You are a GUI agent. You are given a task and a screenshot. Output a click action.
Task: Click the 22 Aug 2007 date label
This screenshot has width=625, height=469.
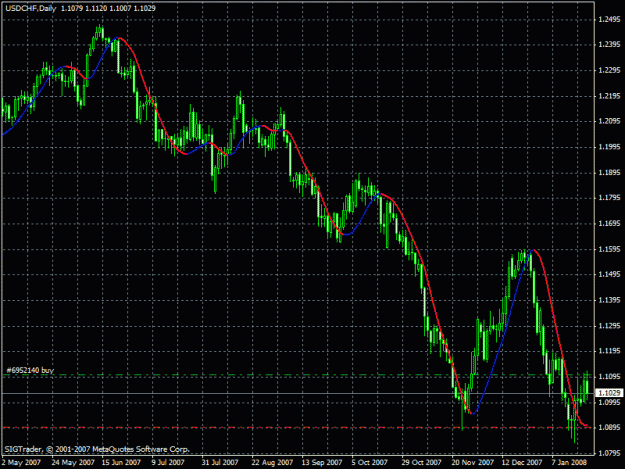tap(272, 462)
